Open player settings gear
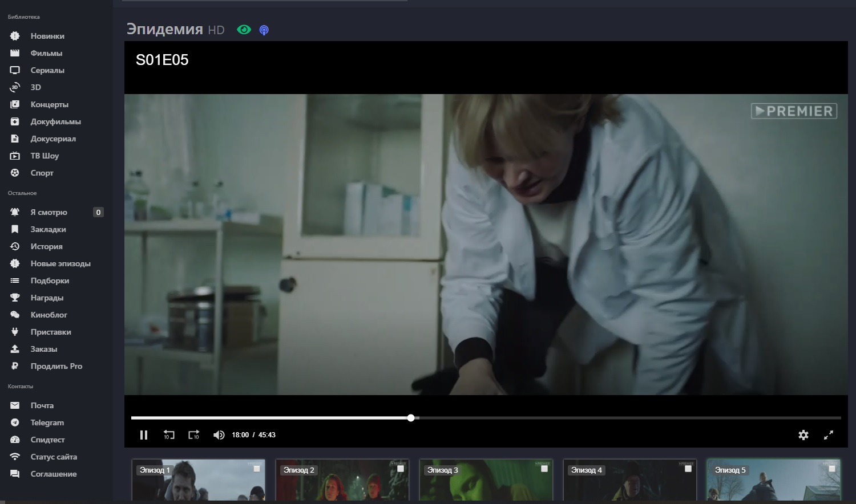Screen dimensions: 856x504 803,435
